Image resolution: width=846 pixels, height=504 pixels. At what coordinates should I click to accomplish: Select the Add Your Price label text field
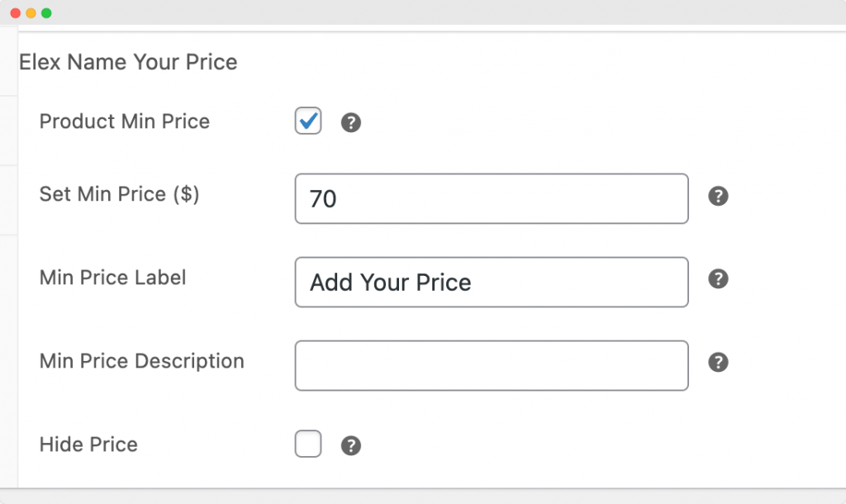tap(492, 282)
